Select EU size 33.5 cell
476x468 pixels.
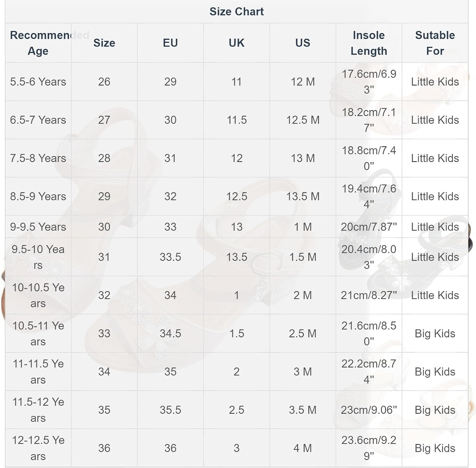coord(170,257)
